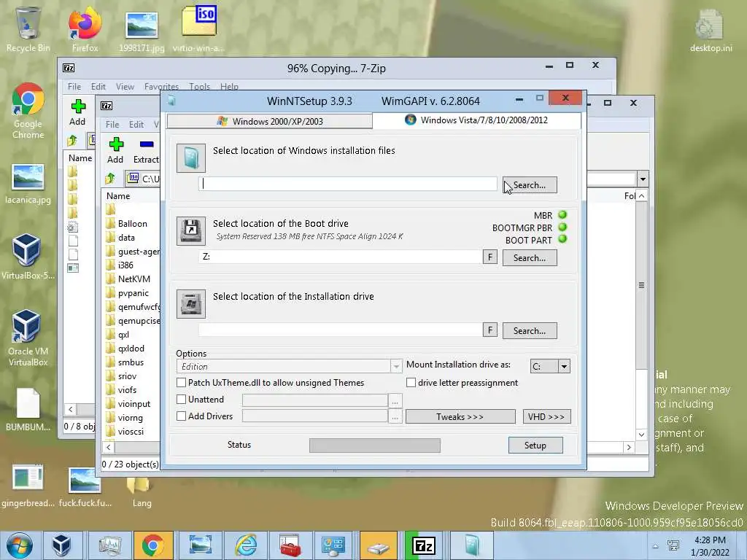747x560 pixels.
Task: Open Mount Installation drive letter dropdown
Action: click(564, 366)
